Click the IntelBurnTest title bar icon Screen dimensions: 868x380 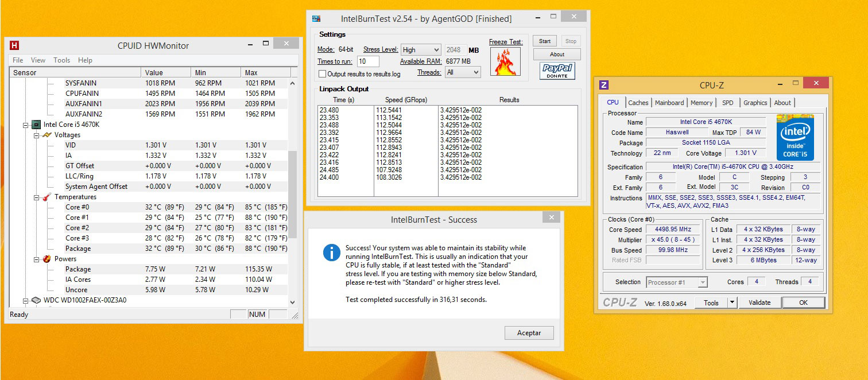tap(316, 18)
